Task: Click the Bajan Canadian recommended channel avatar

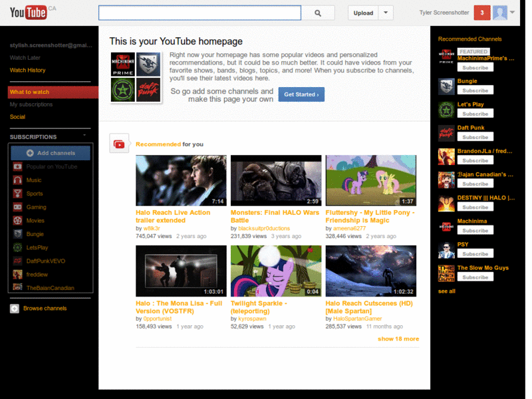Action: (446, 180)
